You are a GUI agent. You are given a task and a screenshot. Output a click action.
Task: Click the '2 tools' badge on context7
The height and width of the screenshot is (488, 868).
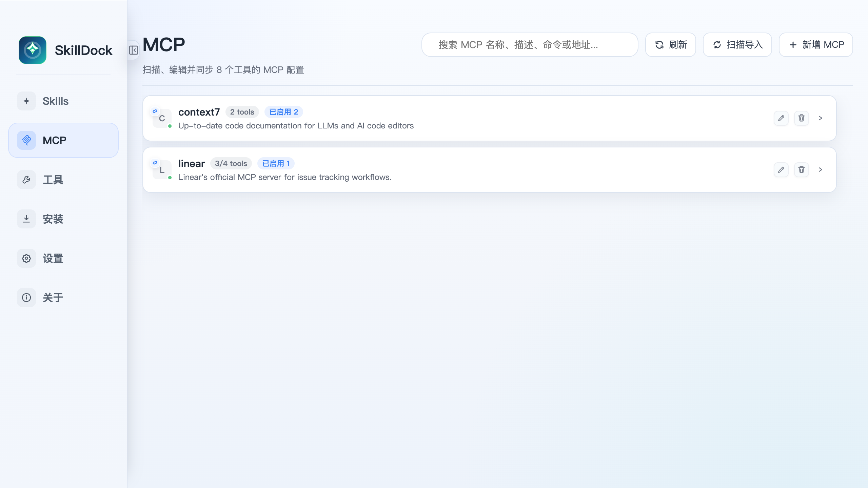[242, 112]
